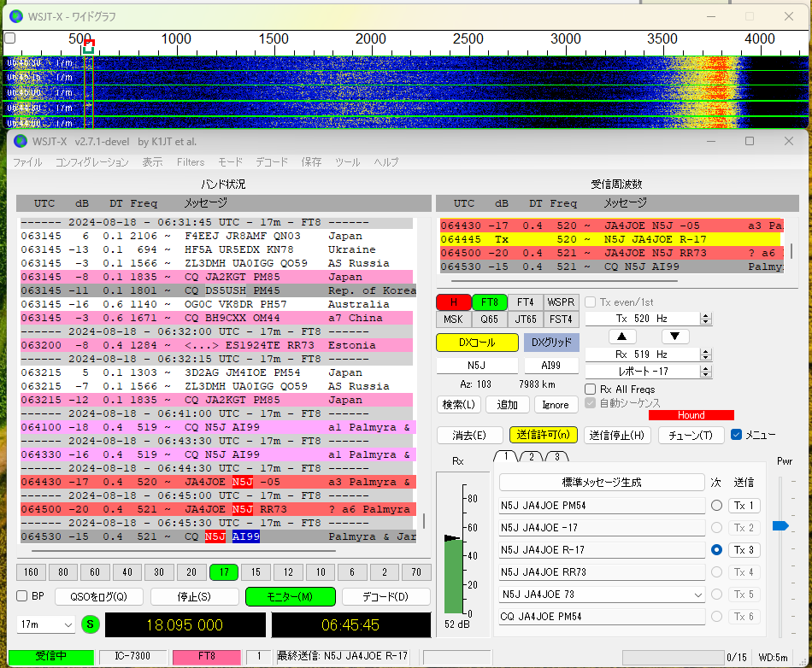The image size is (812, 668).
Task: Switch to message tab 2
Action: (x=531, y=457)
